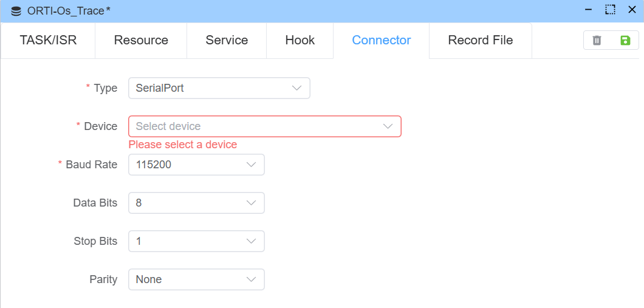Click the Connector tab

[x=382, y=40]
